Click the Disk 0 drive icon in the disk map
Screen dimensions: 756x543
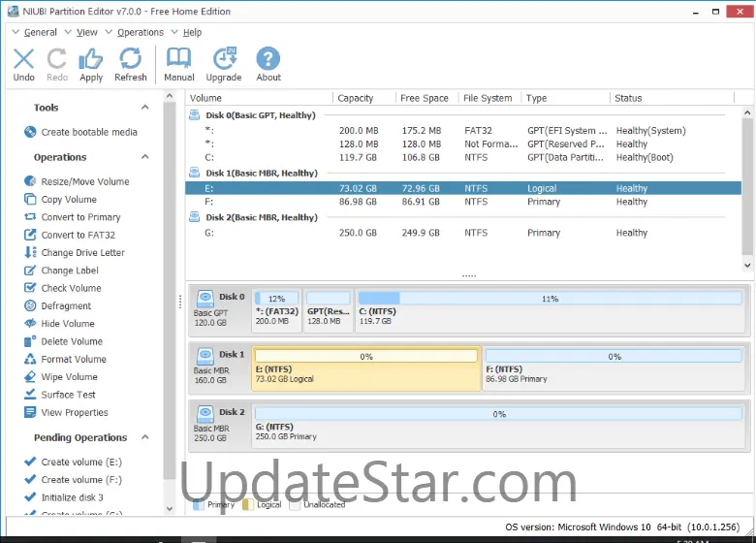(x=205, y=298)
